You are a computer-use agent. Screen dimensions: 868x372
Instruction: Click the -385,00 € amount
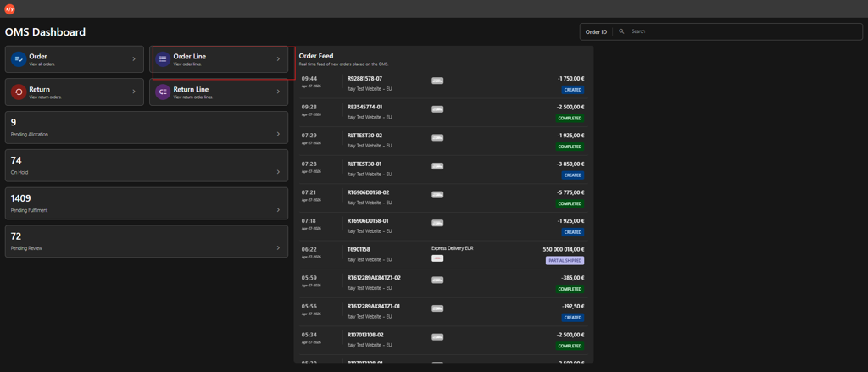tap(574, 277)
